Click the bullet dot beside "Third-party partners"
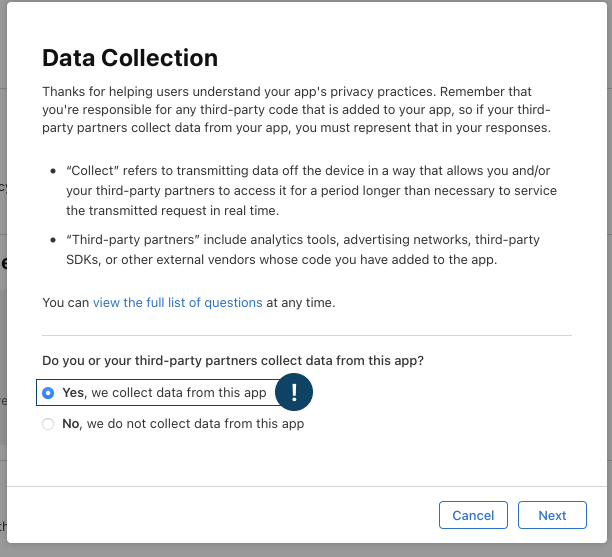Viewport: 612px width, 557px height. (53, 240)
